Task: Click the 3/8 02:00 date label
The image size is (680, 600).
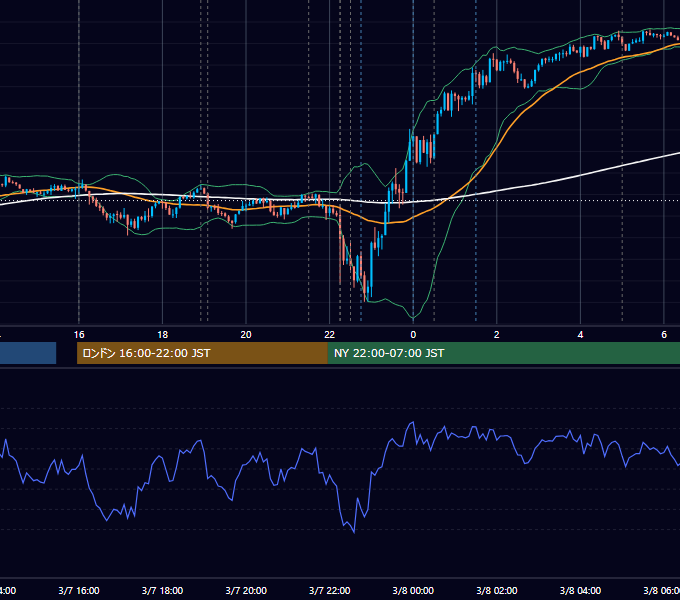Action: pos(497,590)
